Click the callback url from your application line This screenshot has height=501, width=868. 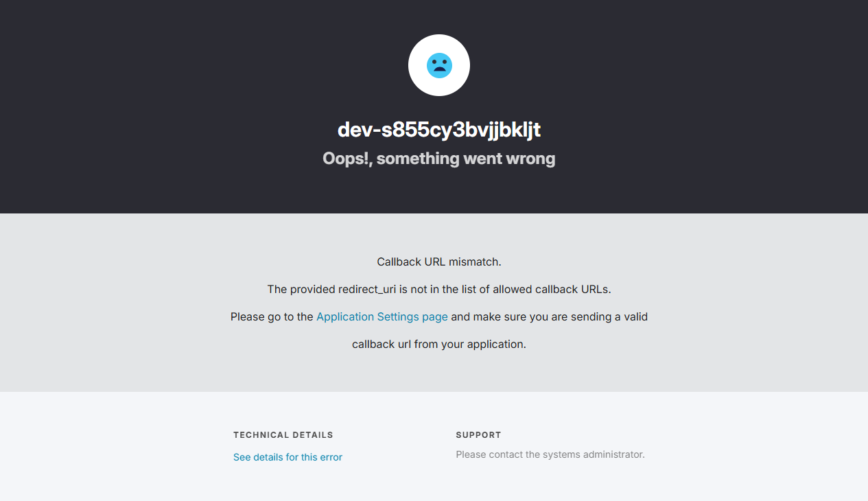point(439,344)
